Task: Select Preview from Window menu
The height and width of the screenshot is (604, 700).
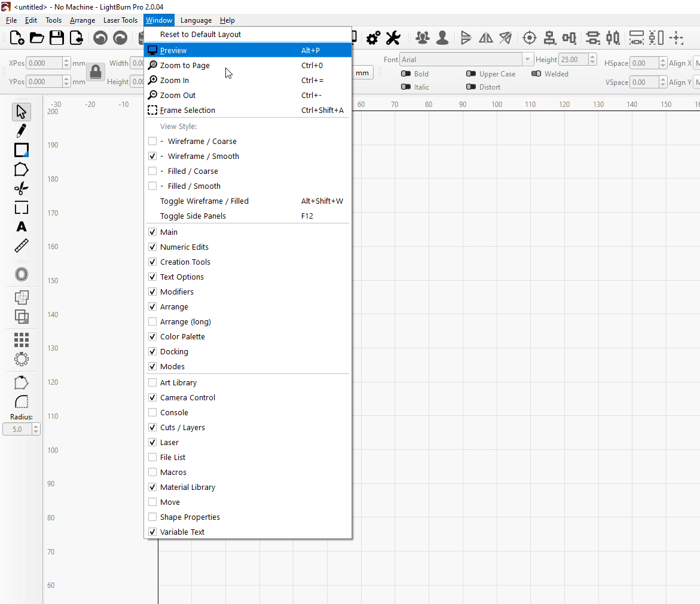Action: point(247,50)
